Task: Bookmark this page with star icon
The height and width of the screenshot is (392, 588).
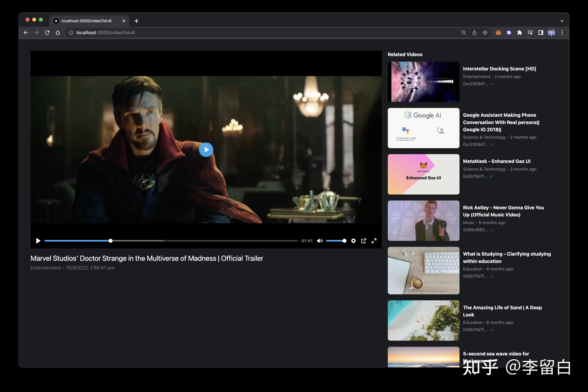Action: tap(485, 33)
